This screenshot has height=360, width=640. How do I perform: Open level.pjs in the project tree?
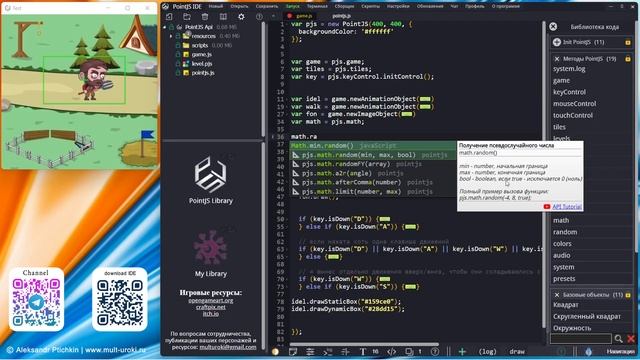point(202,64)
